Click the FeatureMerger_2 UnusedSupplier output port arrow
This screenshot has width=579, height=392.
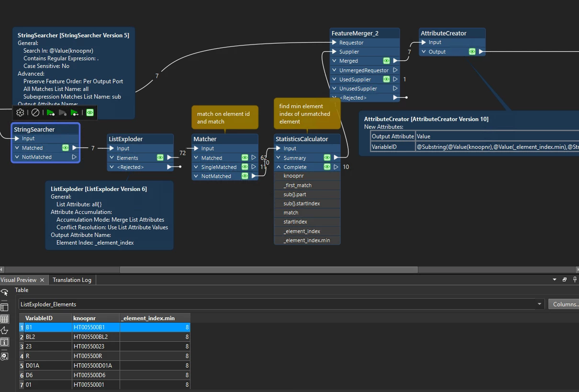[395, 89]
